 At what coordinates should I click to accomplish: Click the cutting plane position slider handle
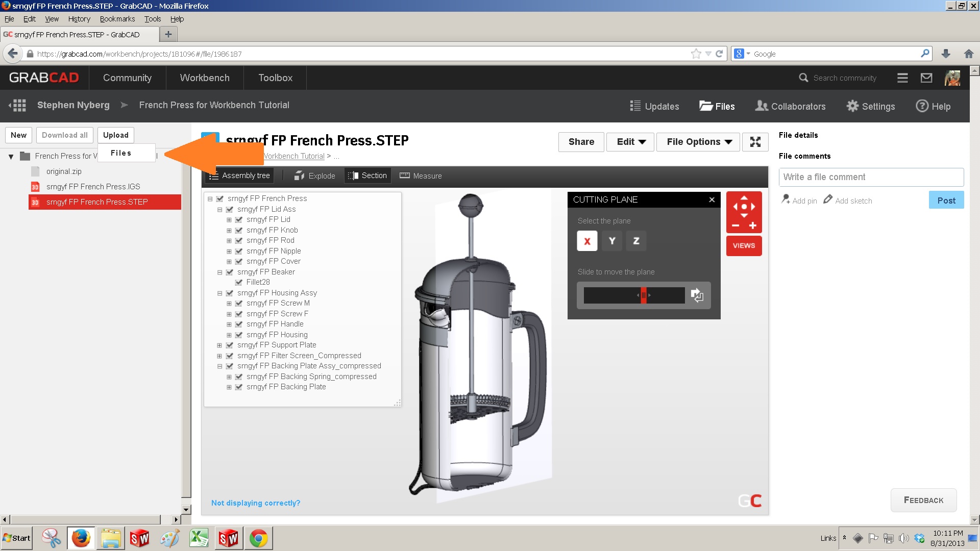[644, 295]
